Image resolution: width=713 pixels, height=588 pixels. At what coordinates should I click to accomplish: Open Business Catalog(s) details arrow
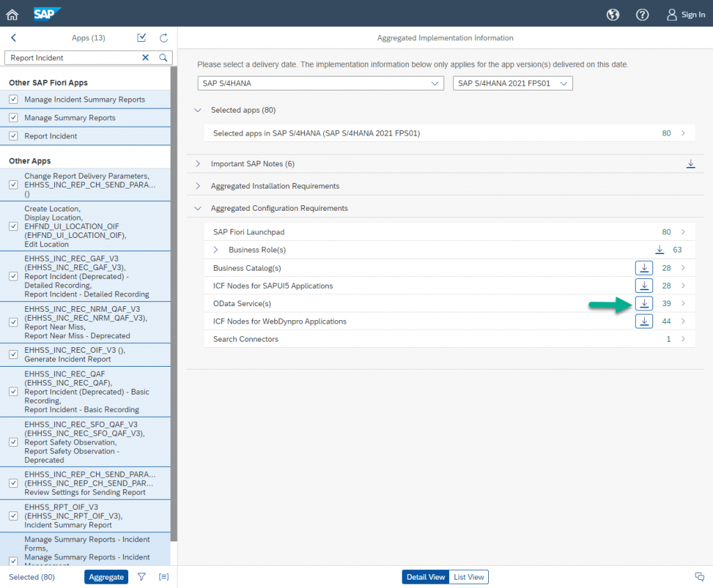pyautogui.click(x=683, y=268)
